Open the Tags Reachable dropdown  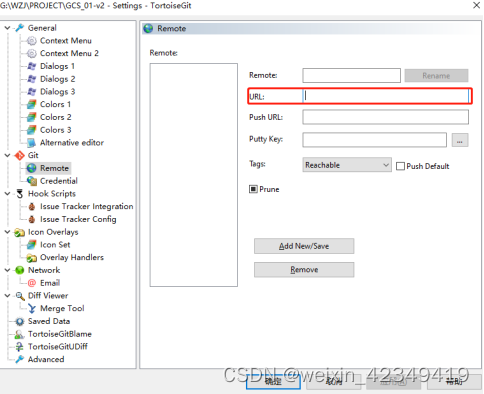click(347, 165)
